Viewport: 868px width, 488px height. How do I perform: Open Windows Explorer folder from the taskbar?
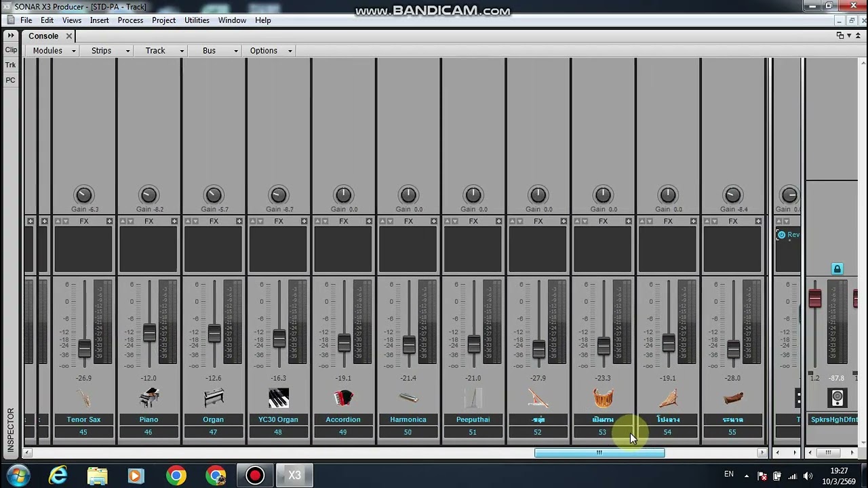pos(97,476)
